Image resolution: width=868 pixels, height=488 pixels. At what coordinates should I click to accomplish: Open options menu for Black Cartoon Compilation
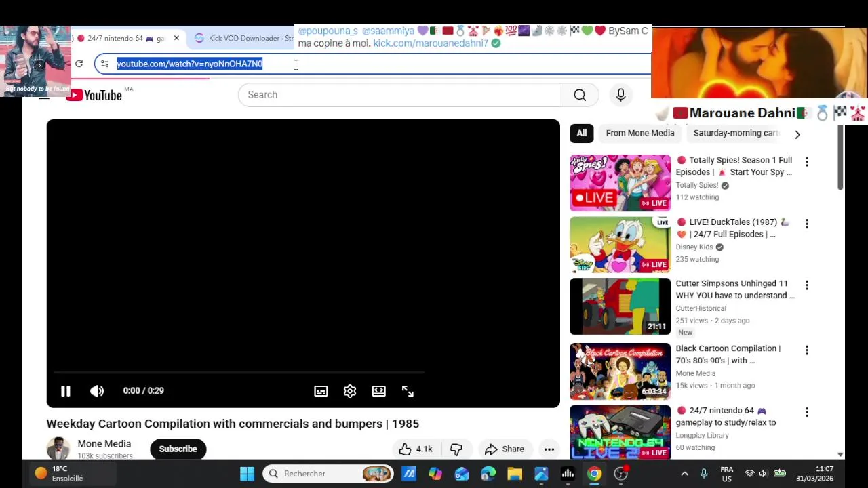coord(807,350)
